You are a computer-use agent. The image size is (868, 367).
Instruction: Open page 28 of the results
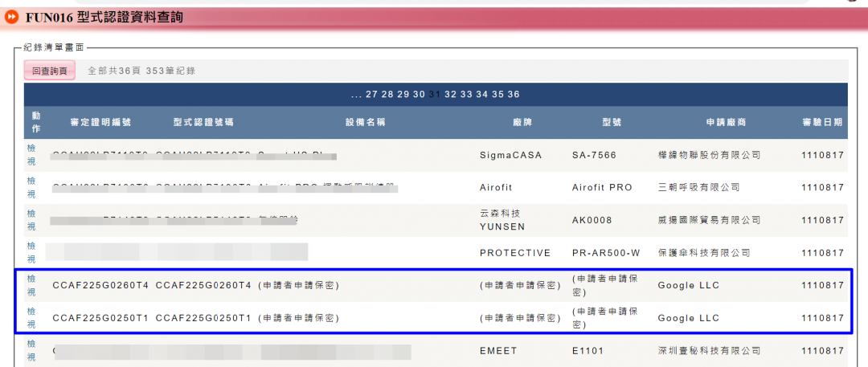pyautogui.click(x=387, y=95)
